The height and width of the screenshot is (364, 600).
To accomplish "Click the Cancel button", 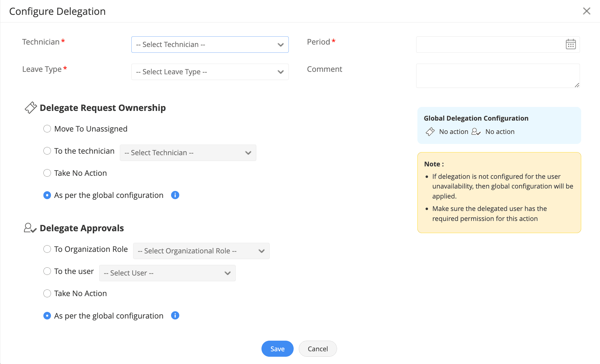I will [x=318, y=349].
